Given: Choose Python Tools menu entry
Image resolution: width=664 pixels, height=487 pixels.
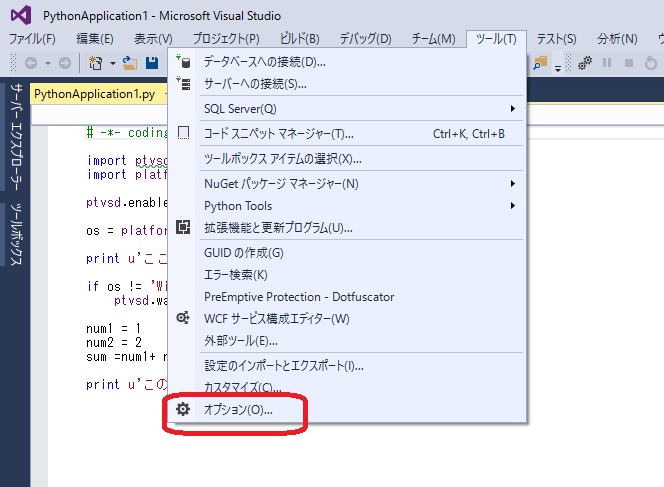Looking at the screenshot, I should [x=347, y=206].
